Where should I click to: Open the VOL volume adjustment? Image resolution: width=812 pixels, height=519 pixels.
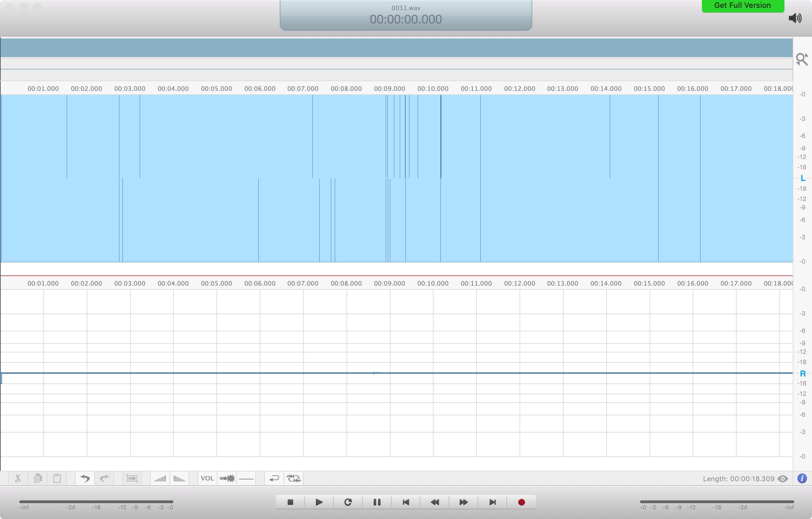tap(207, 478)
